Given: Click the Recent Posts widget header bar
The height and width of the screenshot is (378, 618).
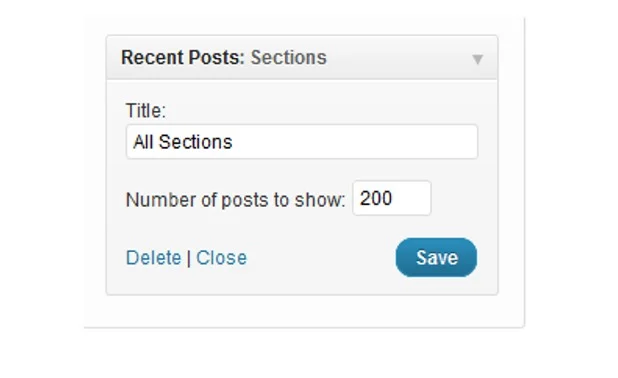Looking at the screenshot, I should (302, 58).
